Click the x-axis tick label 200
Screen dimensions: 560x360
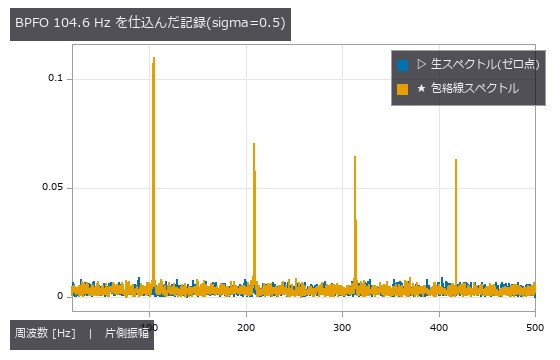[x=246, y=328]
